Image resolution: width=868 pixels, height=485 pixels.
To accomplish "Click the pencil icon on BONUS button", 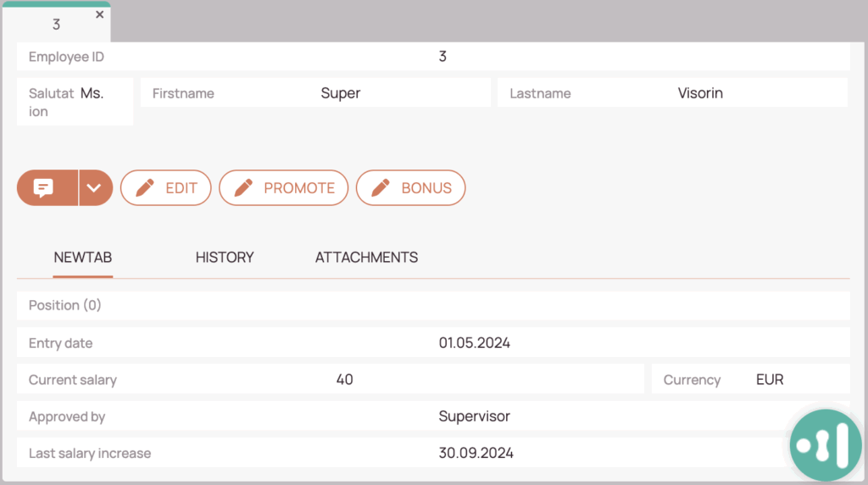I will 381,188.
